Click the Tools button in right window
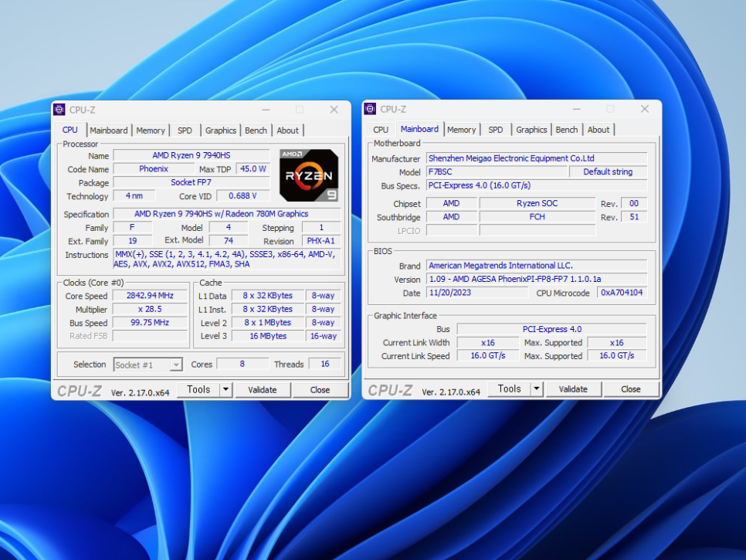Viewport: 746px width, 560px height. [x=509, y=389]
